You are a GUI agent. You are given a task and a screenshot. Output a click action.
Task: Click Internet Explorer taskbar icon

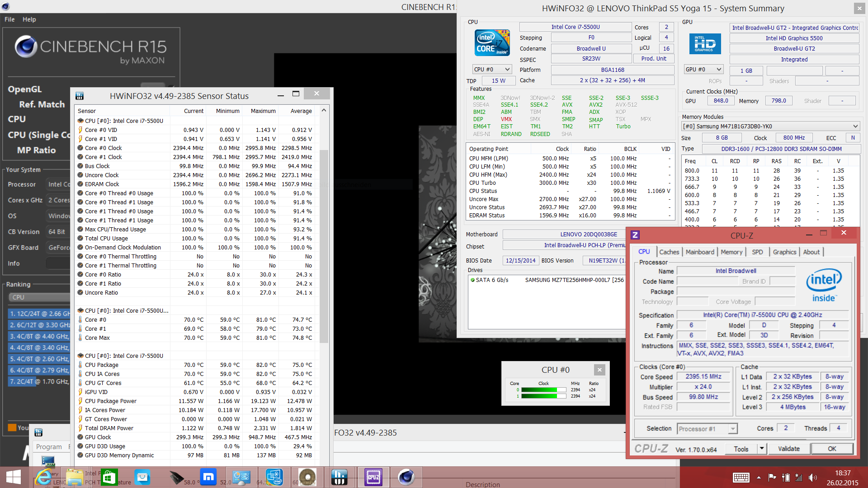tap(44, 477)
